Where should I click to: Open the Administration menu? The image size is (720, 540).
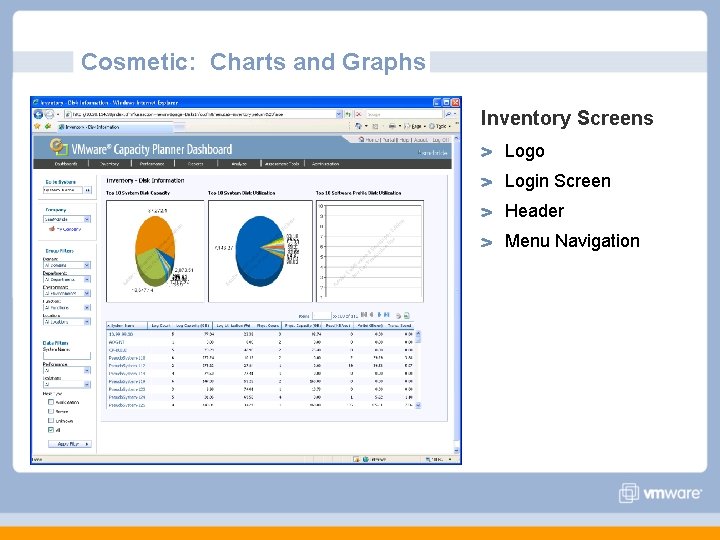[x=326, y=163]
